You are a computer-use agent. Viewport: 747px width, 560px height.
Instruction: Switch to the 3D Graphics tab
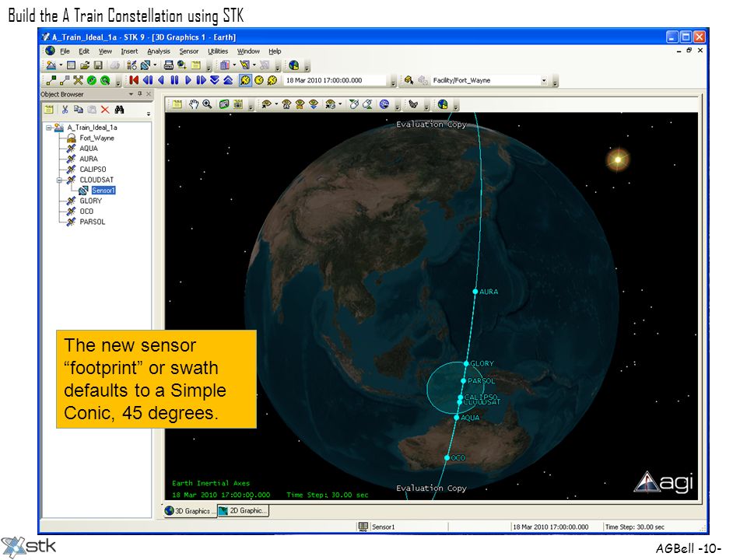(189, 511)
